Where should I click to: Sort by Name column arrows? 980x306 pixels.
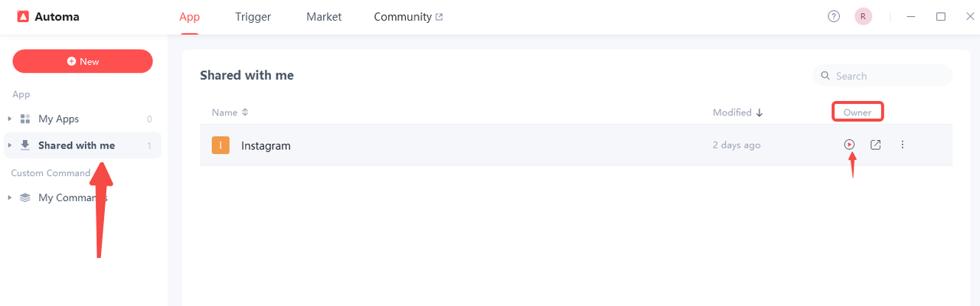click(x=245, y=112)
